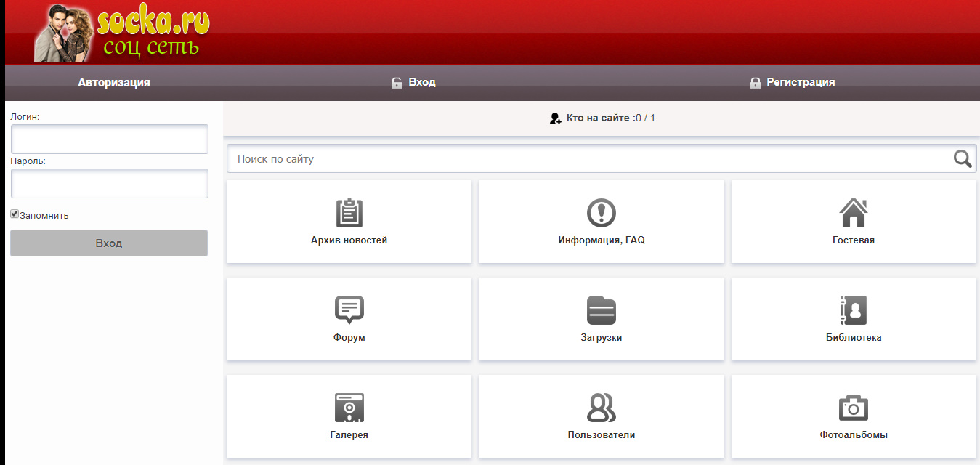Open the Архив новостей clipboard icon
The width and height of the screenshot is (980, 465).
(x=349, y=213)
